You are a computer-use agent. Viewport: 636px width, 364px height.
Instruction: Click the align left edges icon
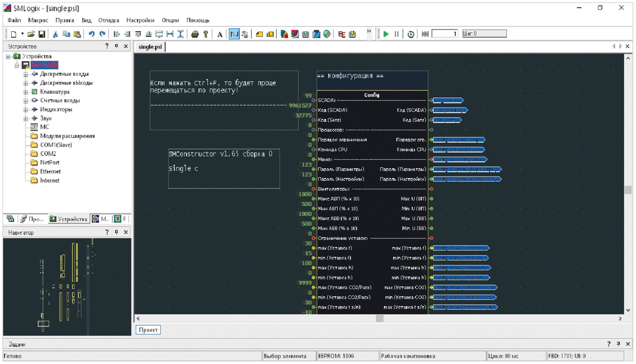point(117,34)
